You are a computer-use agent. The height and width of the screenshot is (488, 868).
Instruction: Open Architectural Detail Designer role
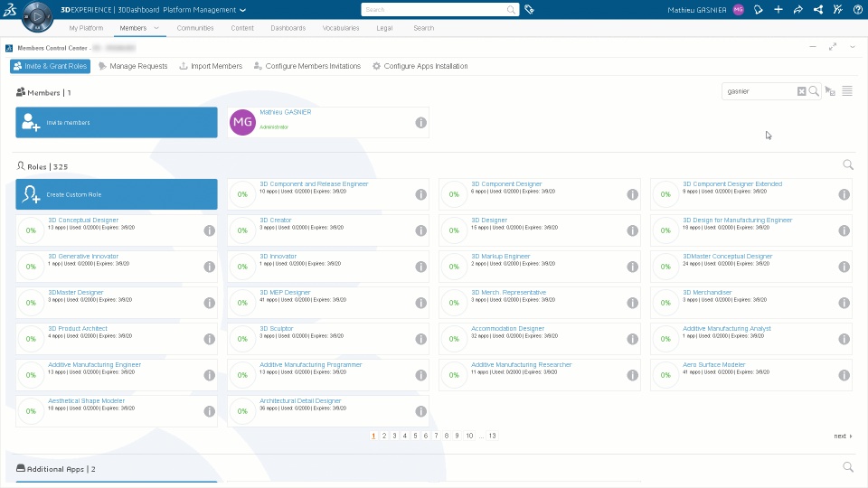(x=300, y=400)
